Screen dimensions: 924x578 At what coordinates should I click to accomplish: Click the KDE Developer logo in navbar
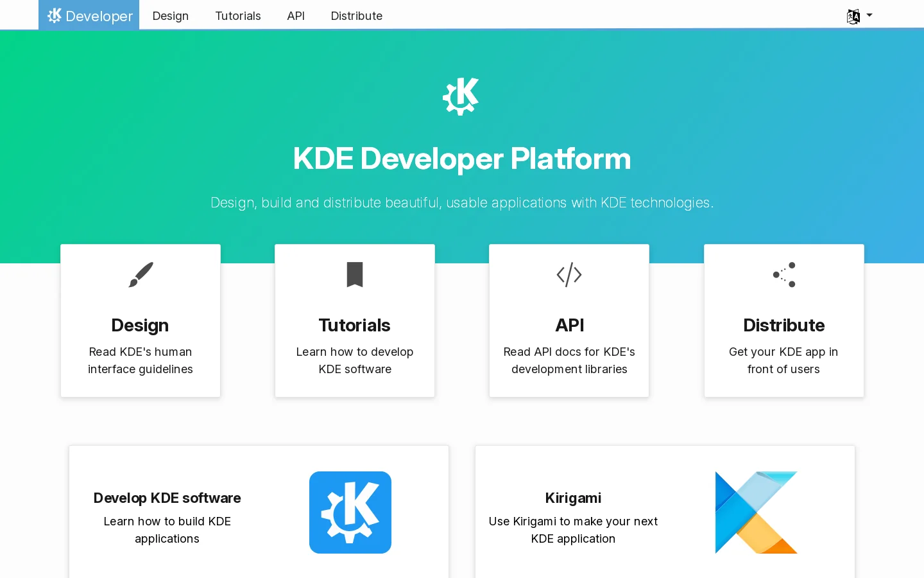(x=89, y=15)
